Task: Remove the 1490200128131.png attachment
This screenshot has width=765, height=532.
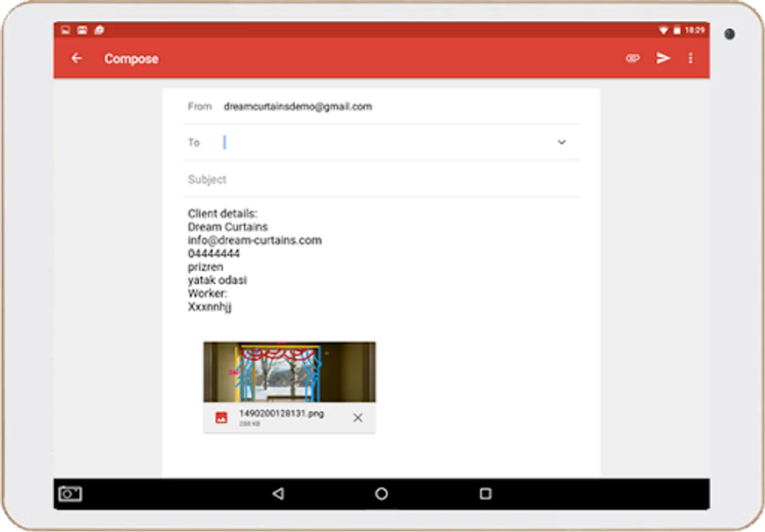Action: point(358,418)
